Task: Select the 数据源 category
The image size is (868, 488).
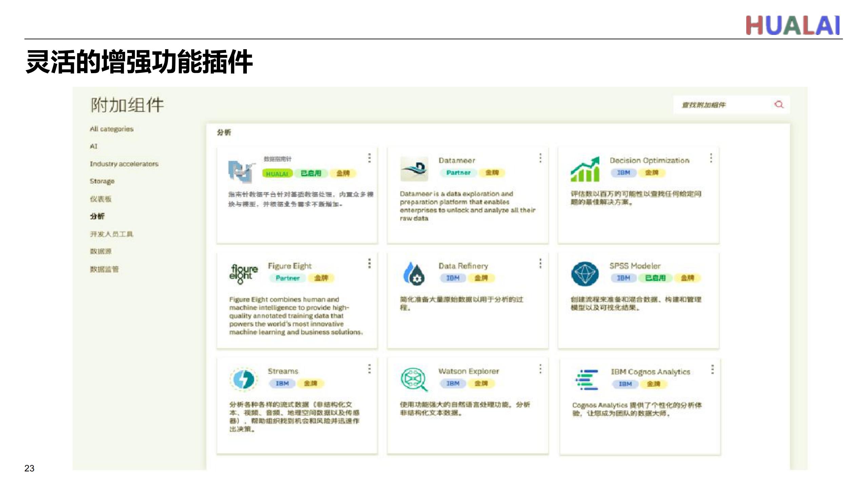Action: pyautogui.click(x=101, y=251)
